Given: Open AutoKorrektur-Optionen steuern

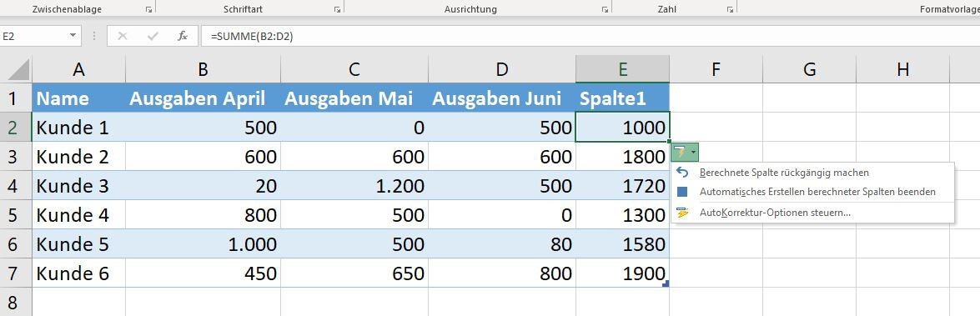Looking at the screenshot, I should (812, 213).
